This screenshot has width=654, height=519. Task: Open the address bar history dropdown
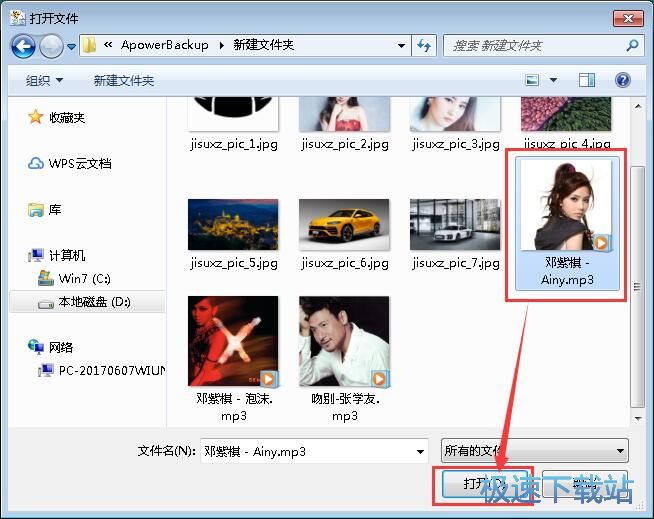pos(401,45)
